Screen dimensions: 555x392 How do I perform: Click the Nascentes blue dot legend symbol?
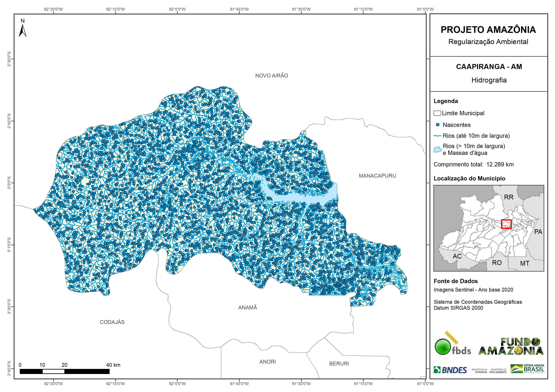click(x=437, y=125)
